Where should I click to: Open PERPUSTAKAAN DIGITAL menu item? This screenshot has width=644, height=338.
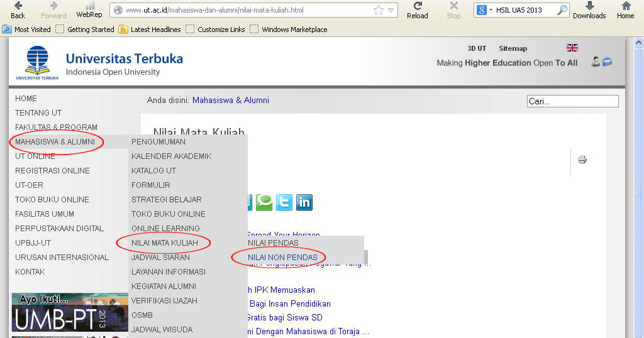tap(60, 229)
